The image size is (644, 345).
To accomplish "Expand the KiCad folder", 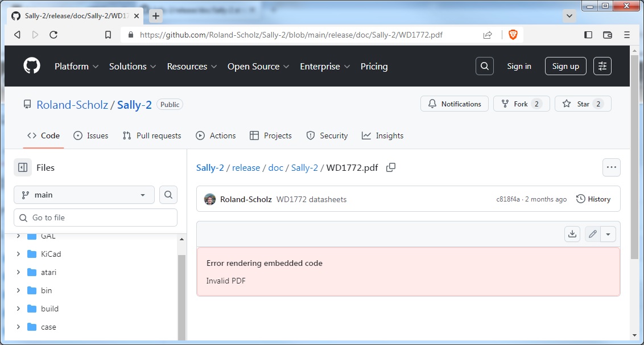I will pyautogui.click(x=18, y=254).
